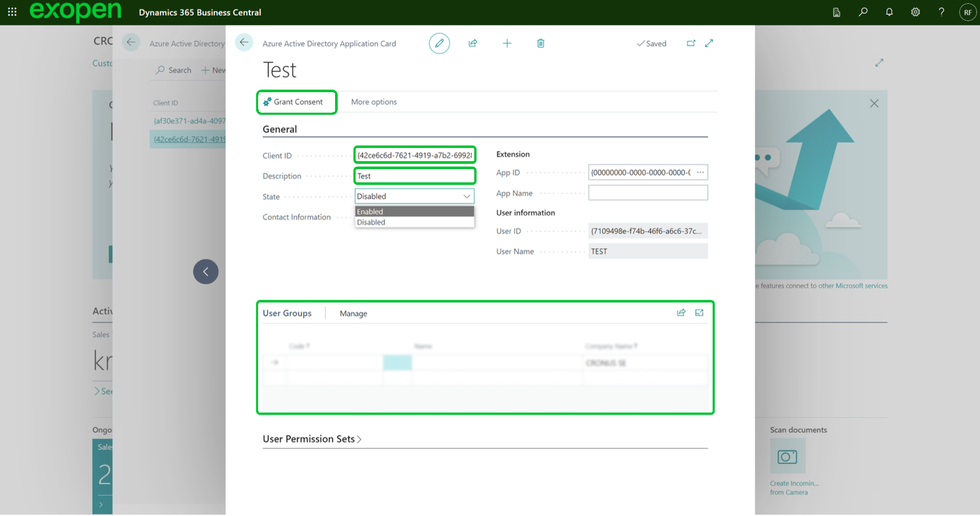Screen dimensions: 980x516
Task: Click the Description input field
Action: pos(415,176)
